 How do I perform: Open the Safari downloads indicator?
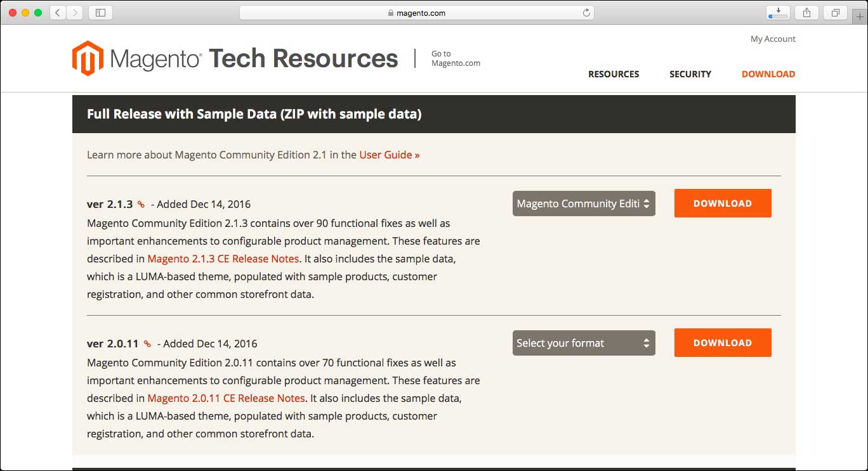[x=777, y=13]
